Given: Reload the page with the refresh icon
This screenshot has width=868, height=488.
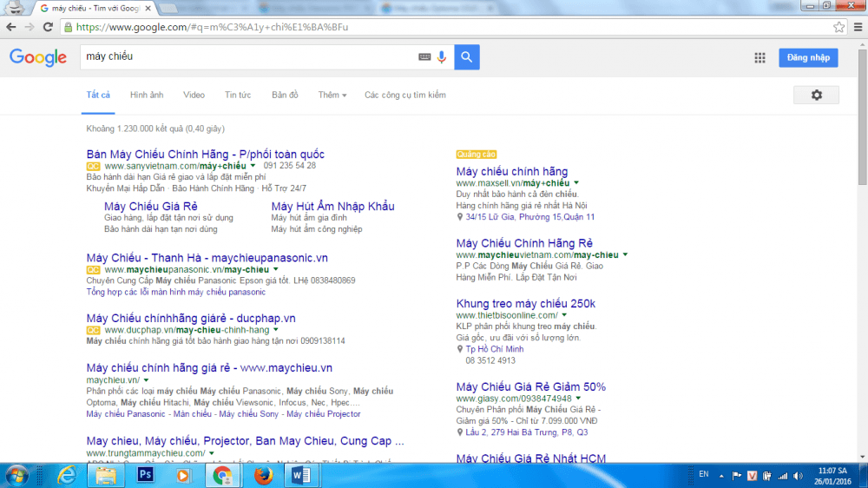Looking at the screenshot, I should pos(48,27).
